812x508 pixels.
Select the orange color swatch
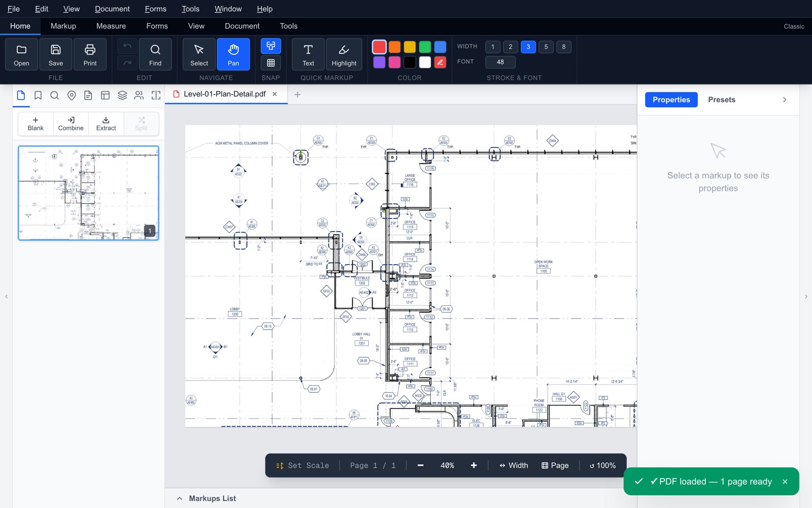[394, 47]
